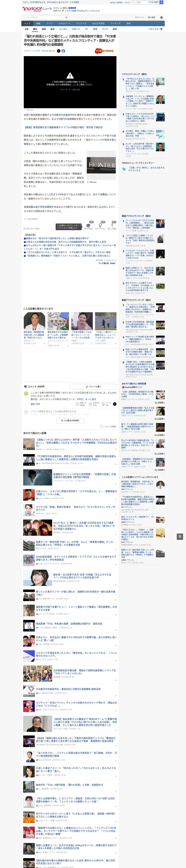
Task: Click the 個人事業主 link in article
Action: pos(70,142)
